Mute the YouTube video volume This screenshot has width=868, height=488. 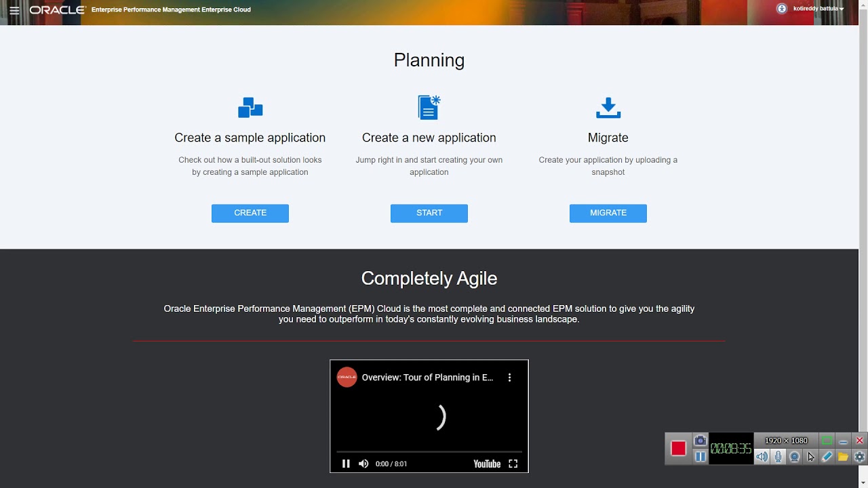point(363,464)
